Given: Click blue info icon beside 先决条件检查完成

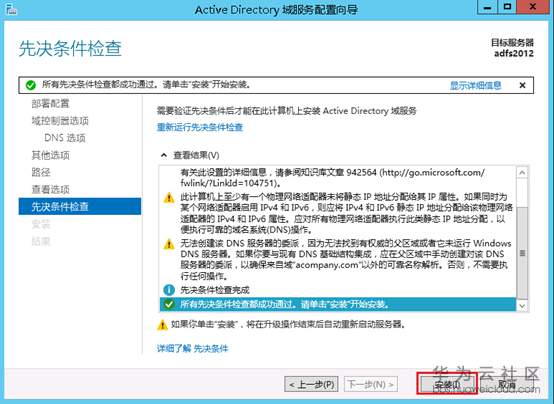Looking at the screenshot, I should tap(169, 290).
